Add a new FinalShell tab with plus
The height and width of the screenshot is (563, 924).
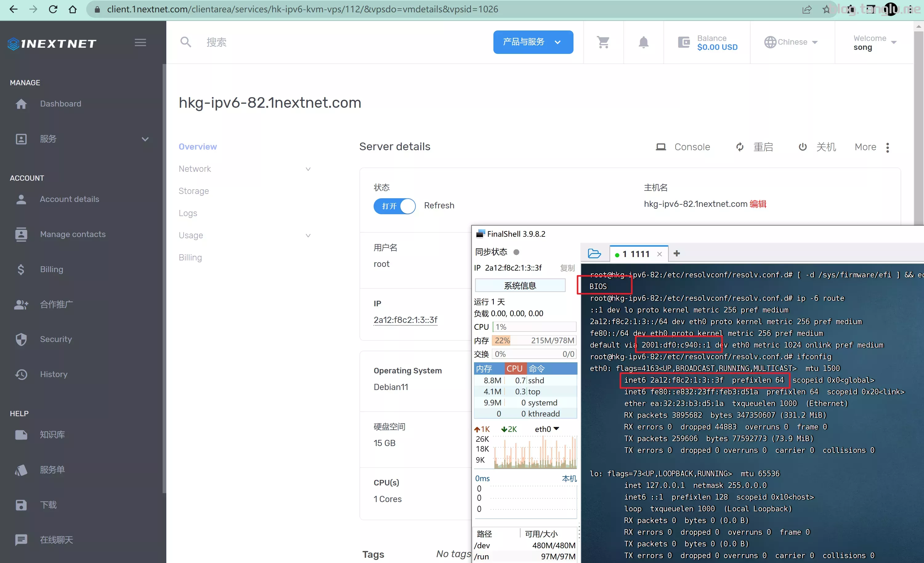pos(676,254)
